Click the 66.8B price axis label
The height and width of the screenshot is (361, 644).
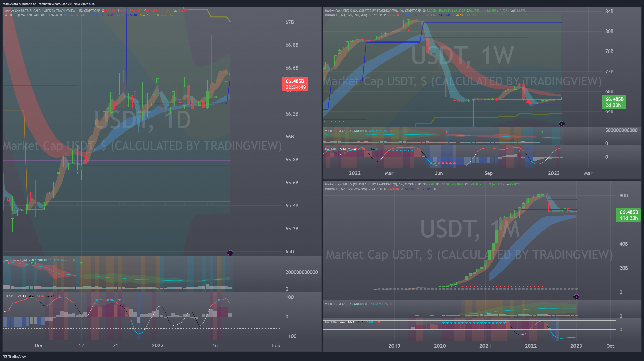[292, 45]
